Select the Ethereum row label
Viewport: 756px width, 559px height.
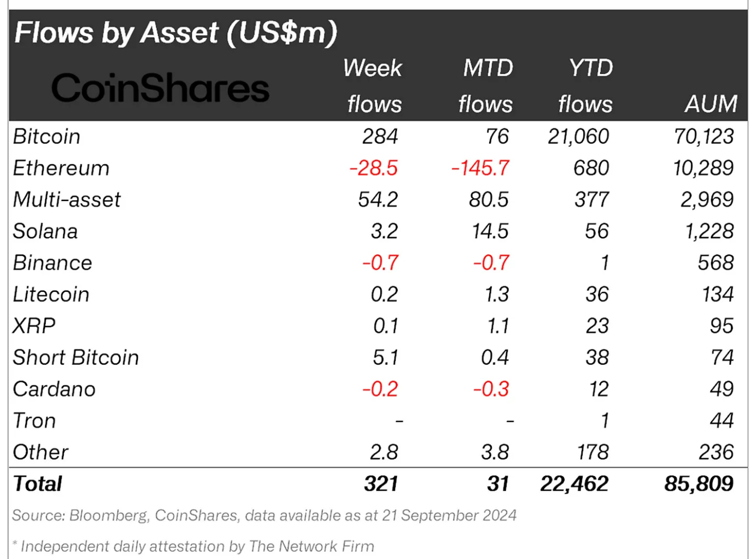point(61,168)
